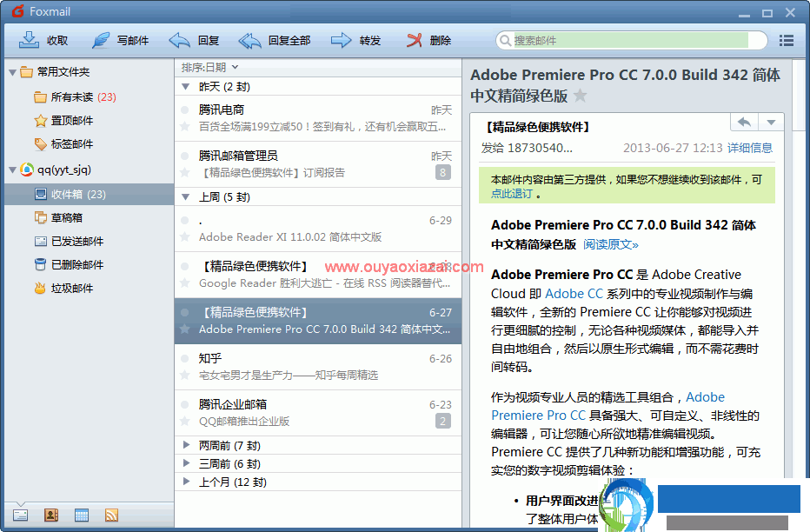
Task: Toggle read dot on 腾讯电商 email
Action: point(184,110)
